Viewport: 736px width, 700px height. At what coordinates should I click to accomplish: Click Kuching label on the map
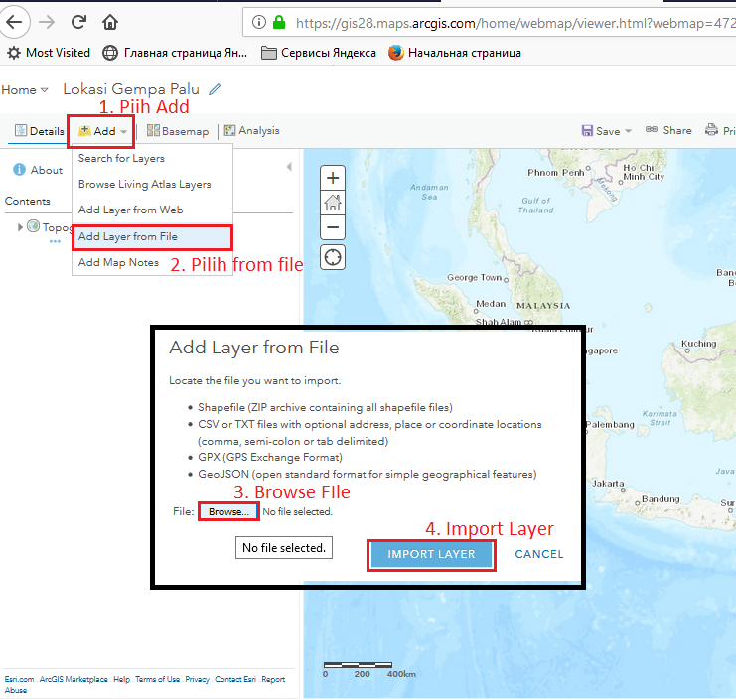[x=699, y=344]
